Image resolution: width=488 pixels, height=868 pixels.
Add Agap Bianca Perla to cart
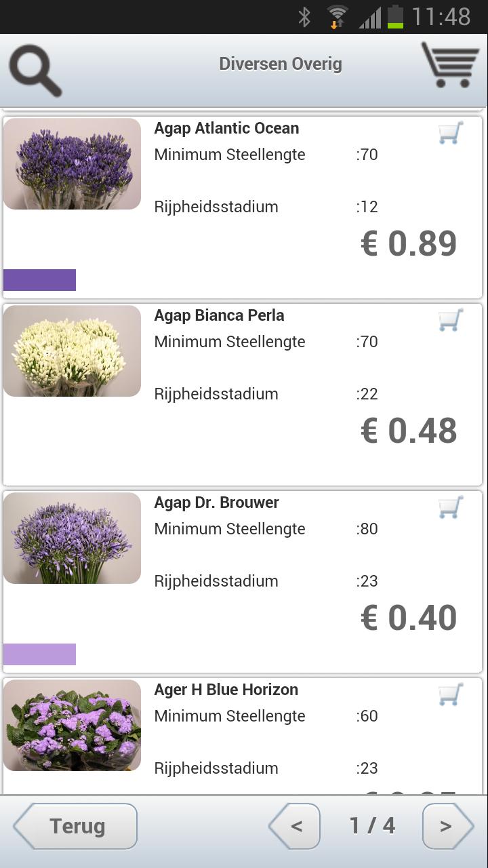(x=451, y=320)
